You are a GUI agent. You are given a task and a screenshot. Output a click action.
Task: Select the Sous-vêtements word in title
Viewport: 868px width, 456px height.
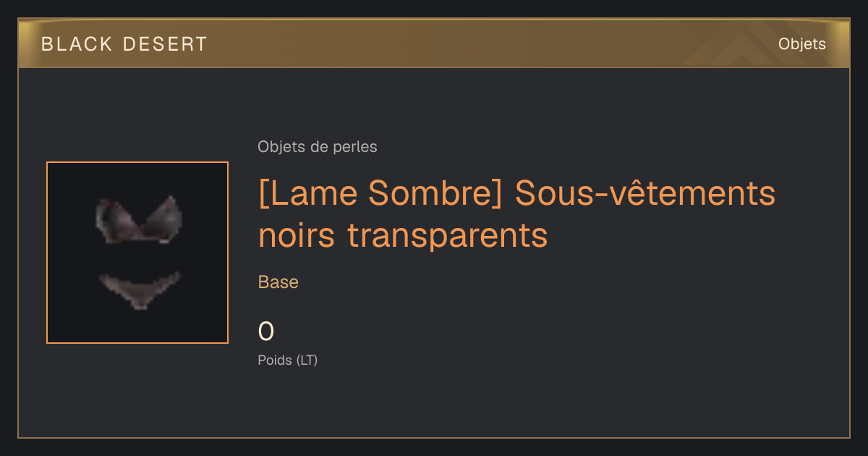(x=645, y=194)
